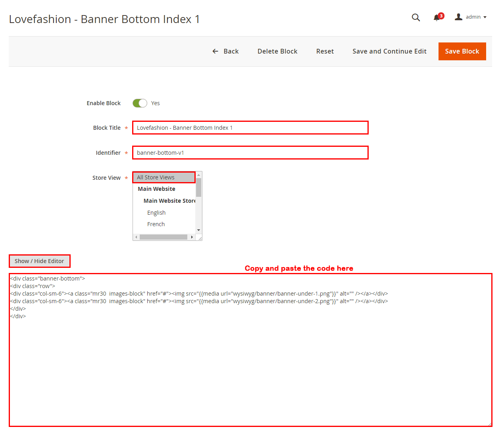The width and height of the screenshot is (504, 444).
Task: Click Show / Hide Editor button
Action: 39,261
